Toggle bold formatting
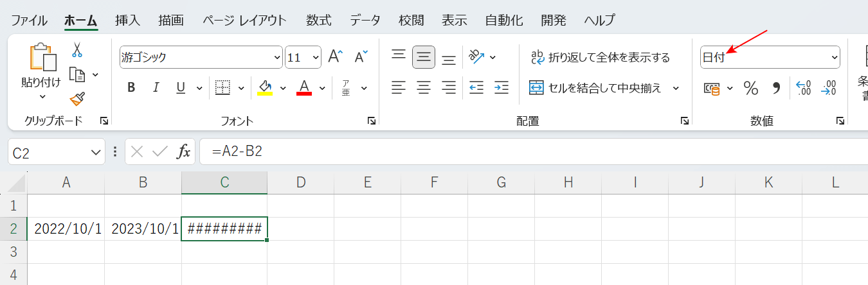 [x=131, y=88]
